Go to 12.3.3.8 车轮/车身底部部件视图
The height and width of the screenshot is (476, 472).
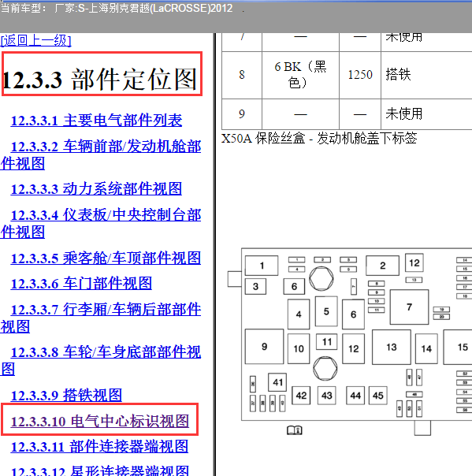tap(101, 361)
